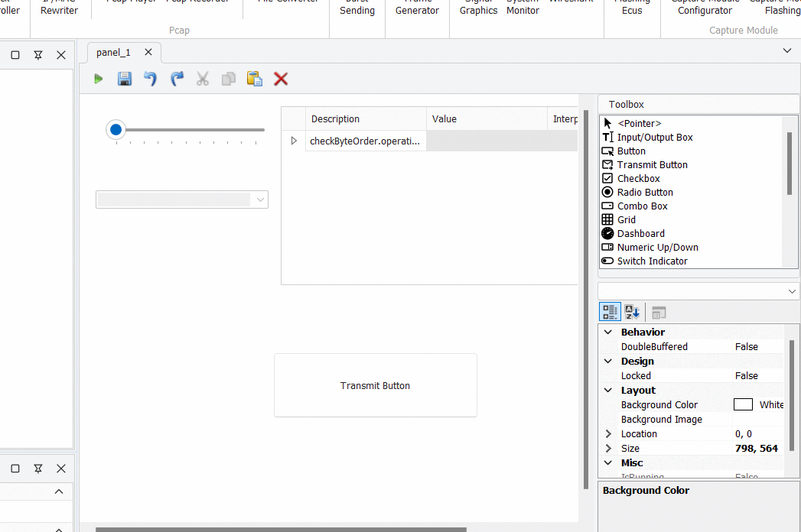The width and height of the screenshot is (801, 532).
Task: Open the property pages icon
Action: tap(659, 312)
